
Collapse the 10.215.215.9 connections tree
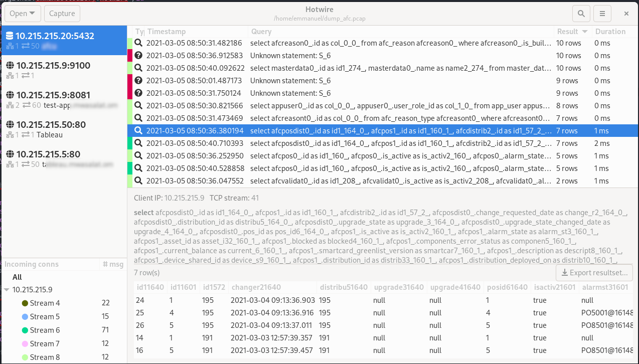pyautogui.click(x=7, y=290)
